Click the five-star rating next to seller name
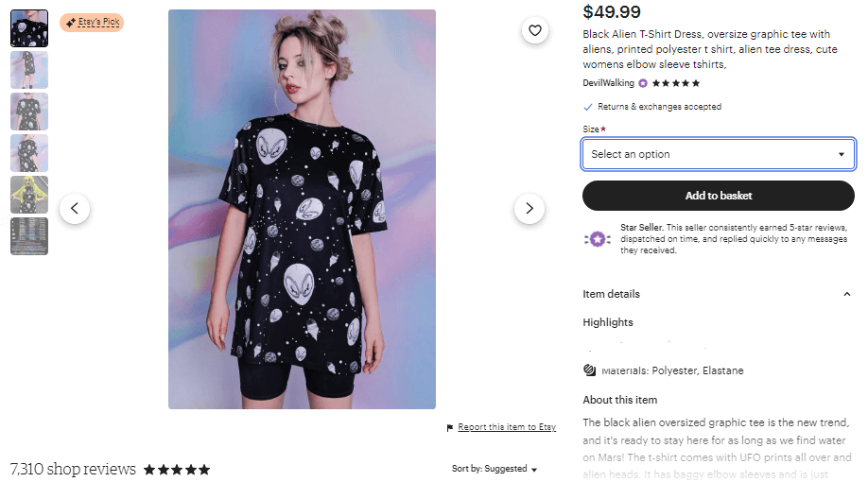Screen dimensions: 868x482 [x=676, y=83]
